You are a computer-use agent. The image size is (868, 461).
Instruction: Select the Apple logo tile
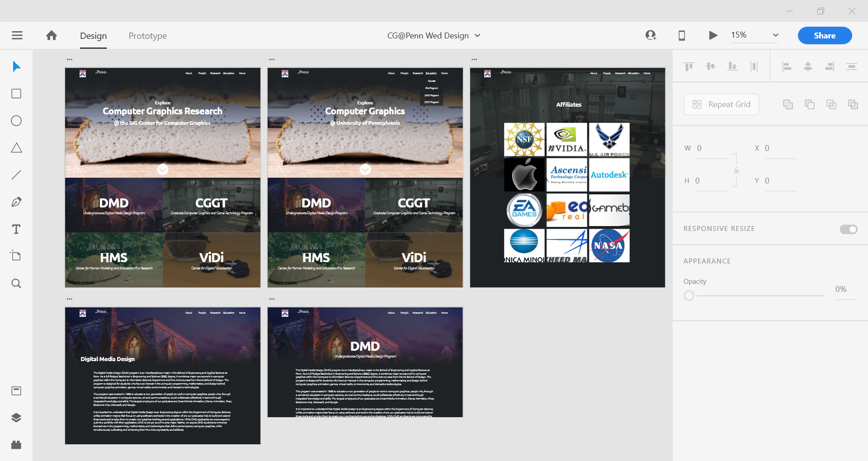click(x=524, y=174)
